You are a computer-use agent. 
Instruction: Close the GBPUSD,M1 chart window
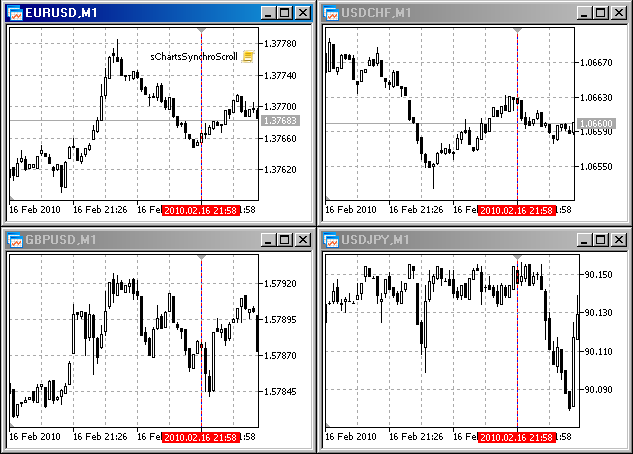click(303, 240)
